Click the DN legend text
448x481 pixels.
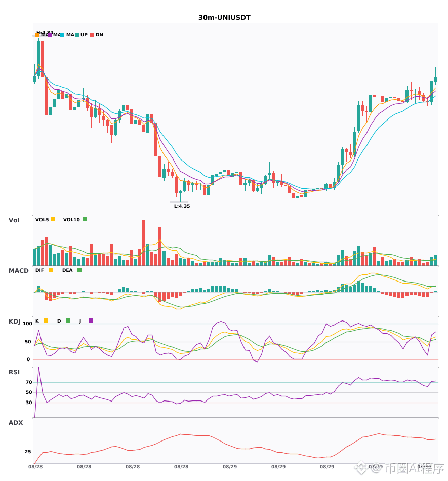coord(99,35)
